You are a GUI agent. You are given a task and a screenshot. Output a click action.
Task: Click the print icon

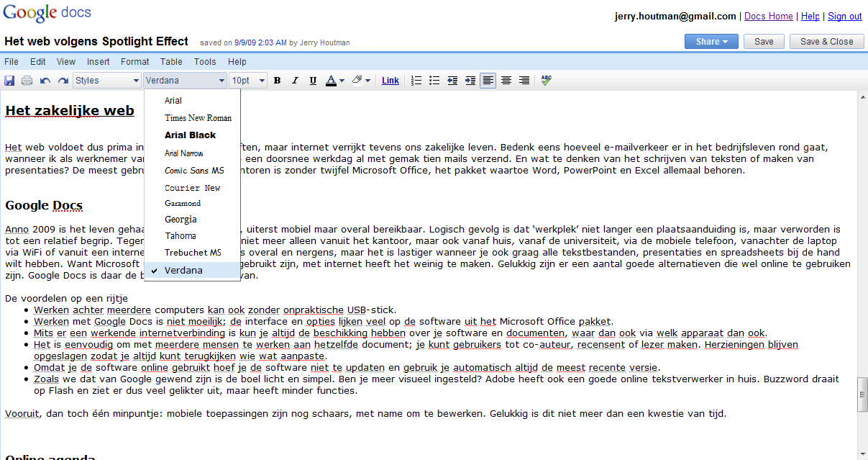(27, 81)
